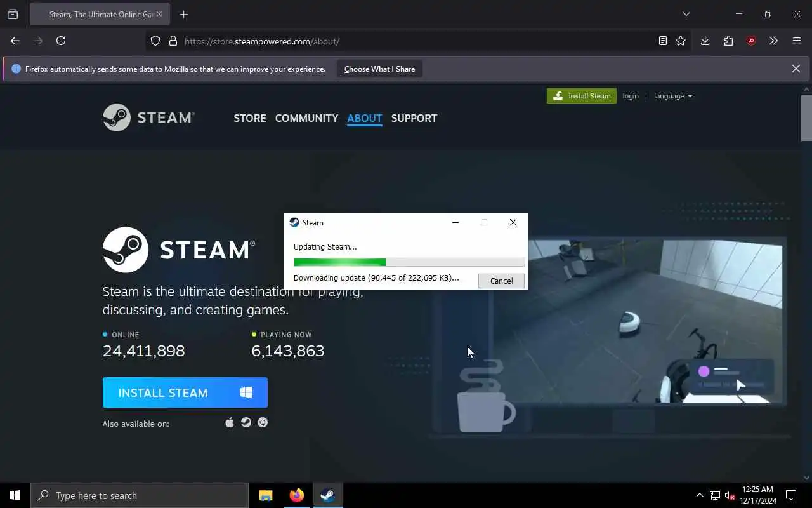Viewport: 812px width, 508px height.
Task: Open the Windows notification center
Action: click(x=791, y=495)
